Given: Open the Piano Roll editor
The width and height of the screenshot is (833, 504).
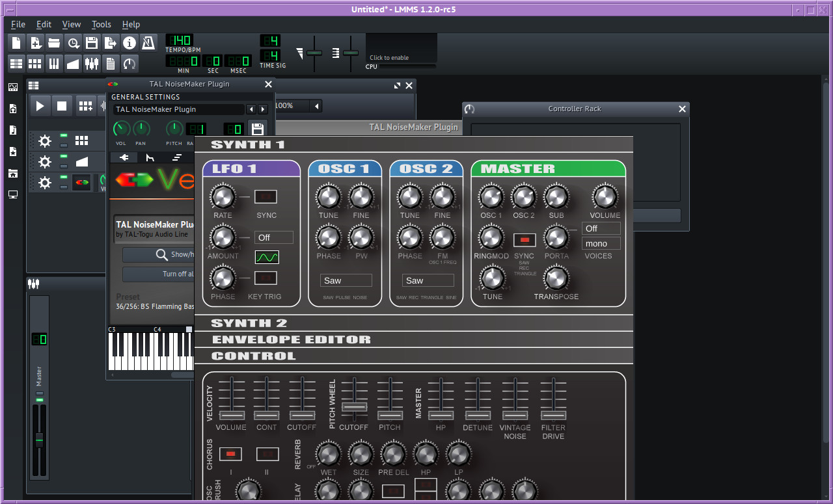Looking at the screenshot, I should tap(54, 63).
